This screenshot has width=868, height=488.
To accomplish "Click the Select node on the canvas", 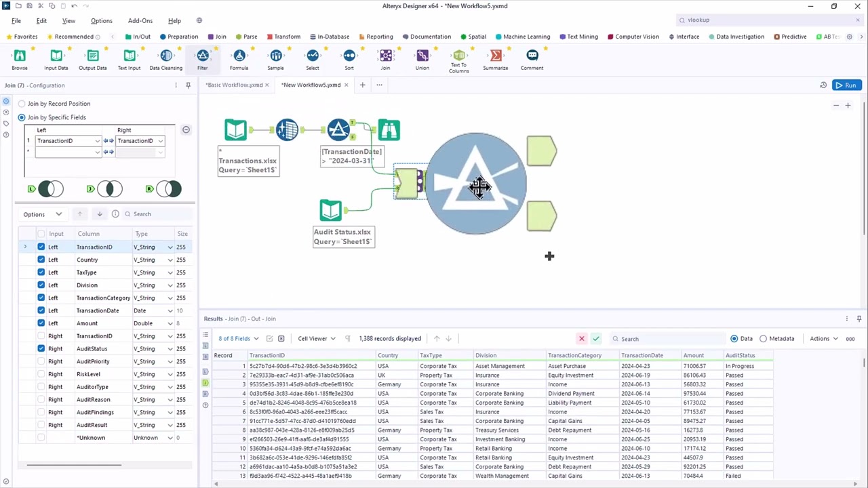I will [287, 129].
